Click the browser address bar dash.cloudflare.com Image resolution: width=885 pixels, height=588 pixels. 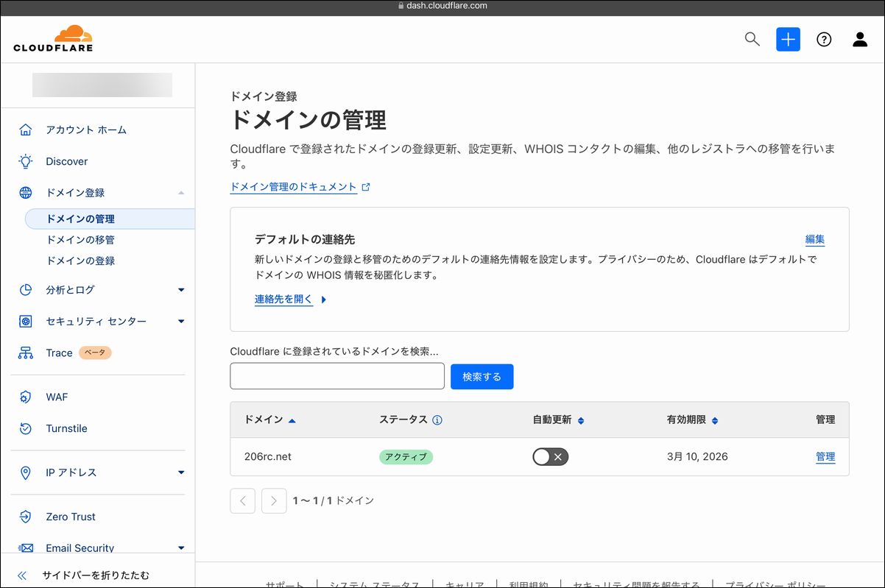(x=442, y=6)
